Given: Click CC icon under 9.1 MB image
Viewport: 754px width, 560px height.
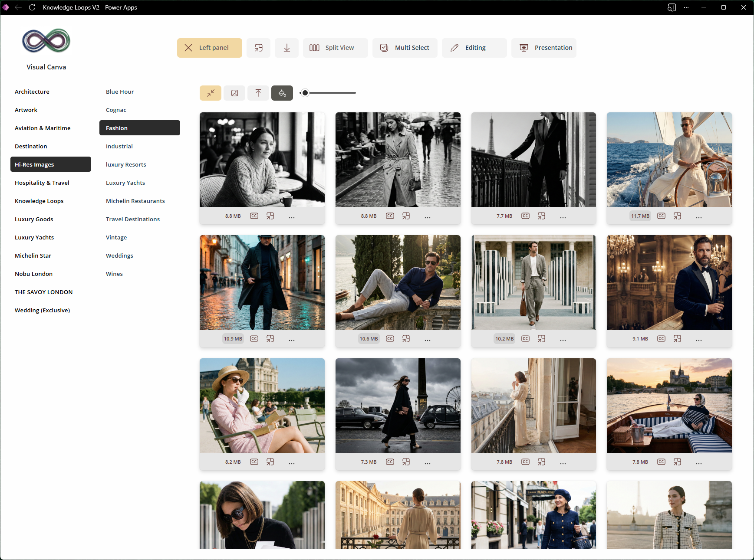Looking at the screenshot, I should pyautogui.click(x=661, y=339).
